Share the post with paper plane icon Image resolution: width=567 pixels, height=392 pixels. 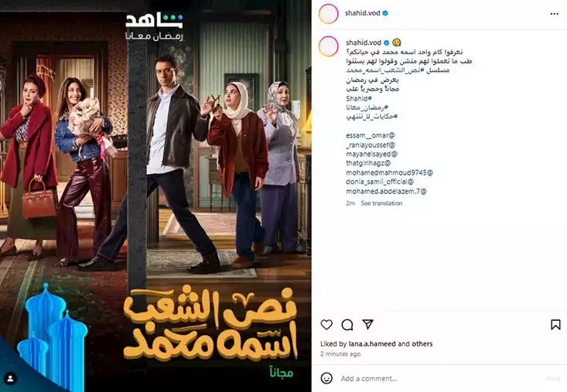pyautogui.click(x=367, y=324)
